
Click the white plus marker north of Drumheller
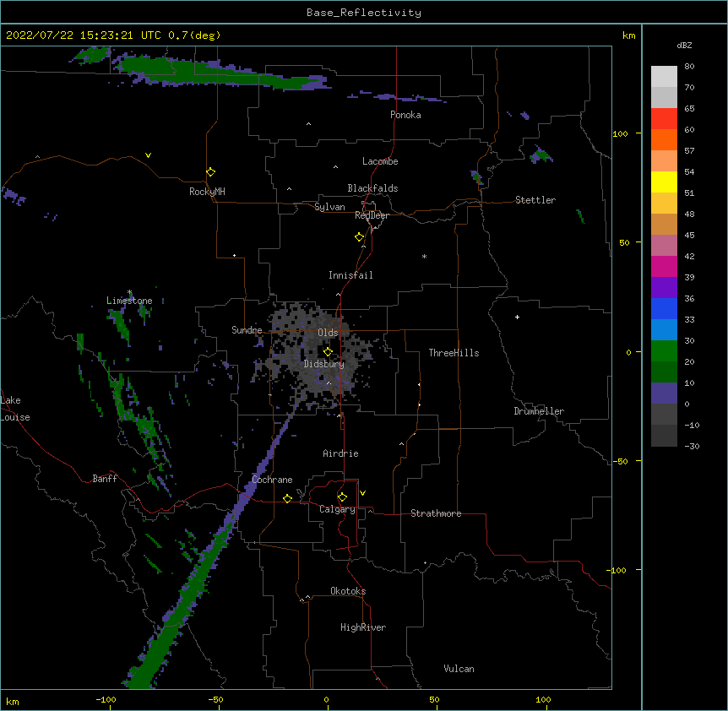517,317
